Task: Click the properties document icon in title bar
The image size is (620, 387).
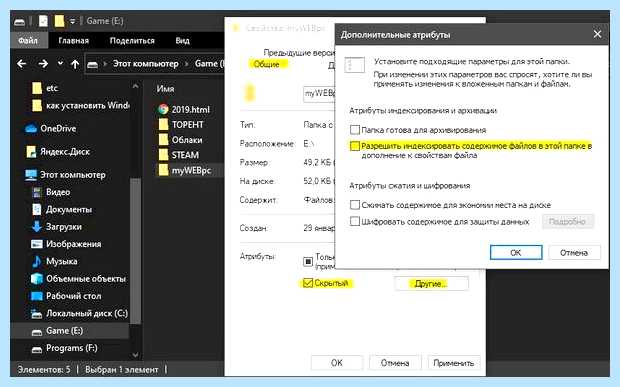Action: click(43, 21)
